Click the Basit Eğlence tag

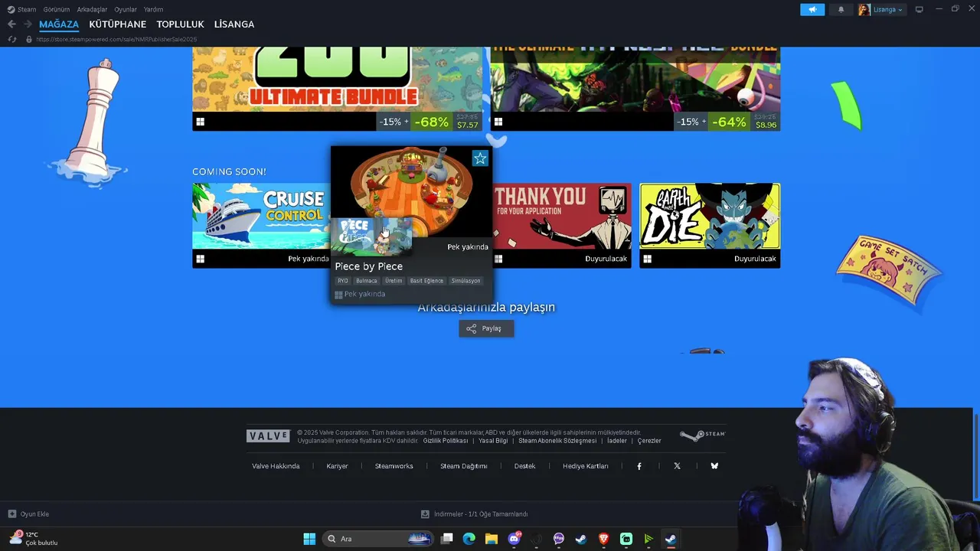click(426, 281)
